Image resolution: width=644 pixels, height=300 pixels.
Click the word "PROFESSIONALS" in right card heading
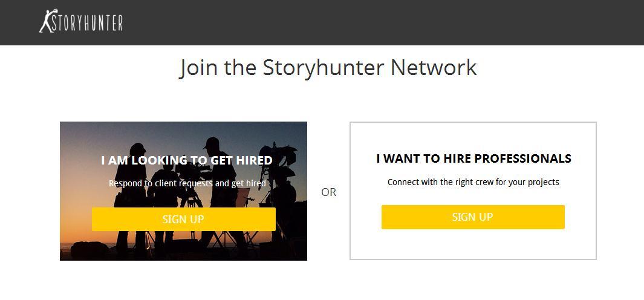point(522,158)
